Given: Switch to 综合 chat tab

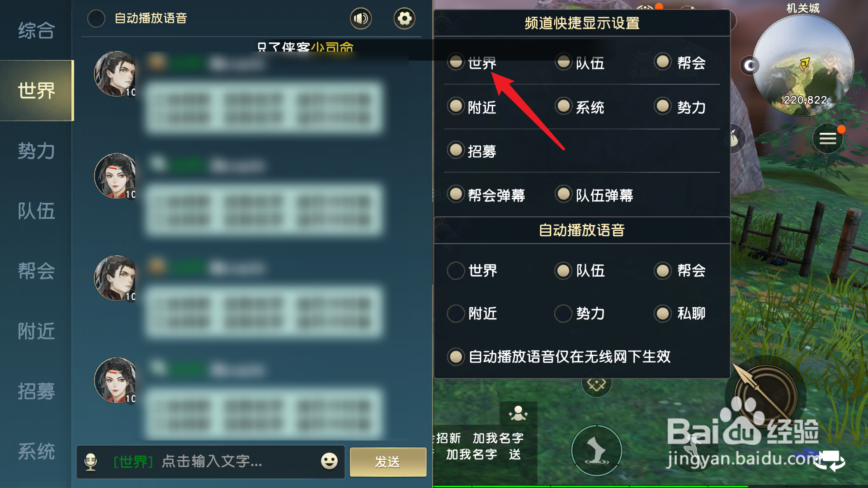Looking at the screenshot, I should 36,30.
